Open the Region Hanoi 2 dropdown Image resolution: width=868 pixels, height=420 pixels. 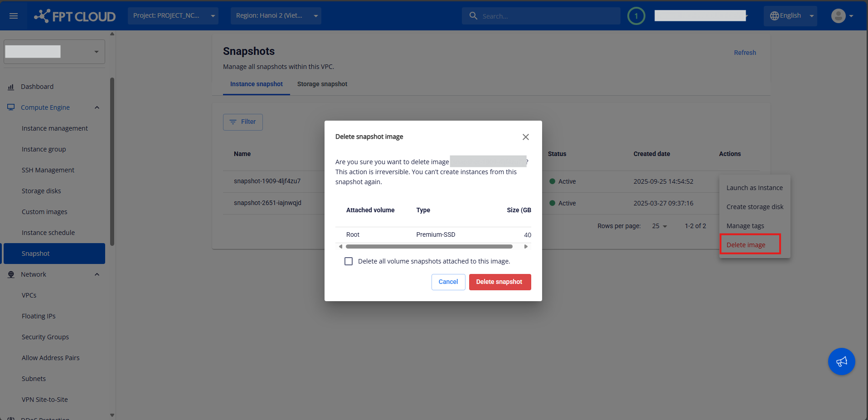tap(276, 16)
